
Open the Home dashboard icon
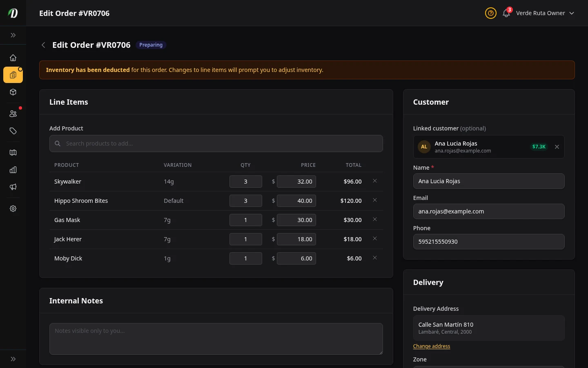(13, 58)
